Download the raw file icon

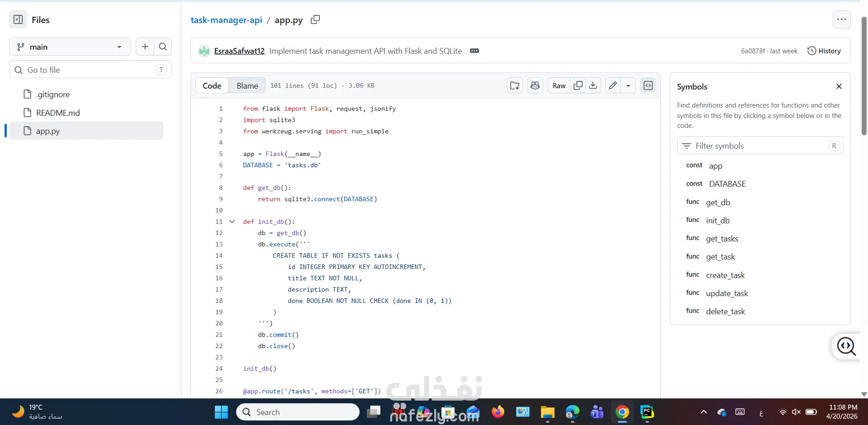[593, 85]
